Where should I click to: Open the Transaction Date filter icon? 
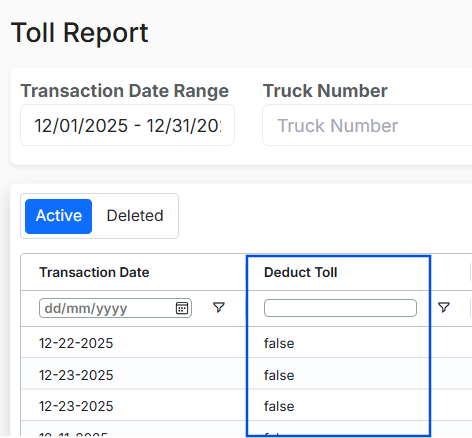coord(219,307)
